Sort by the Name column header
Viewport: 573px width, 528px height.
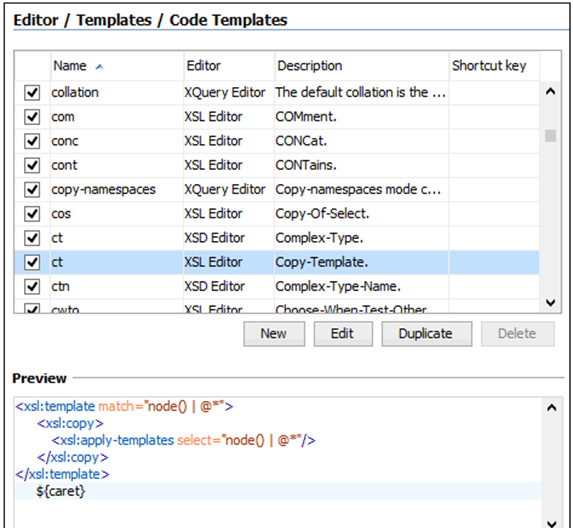tap(117, 66)
